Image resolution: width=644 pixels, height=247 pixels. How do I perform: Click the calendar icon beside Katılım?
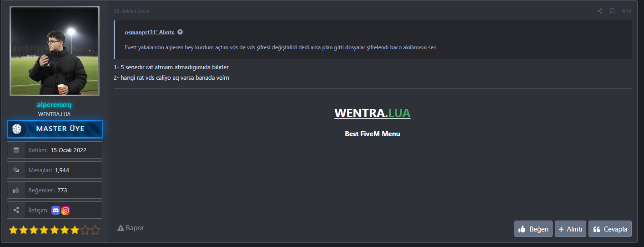click(x=16, y=150)
